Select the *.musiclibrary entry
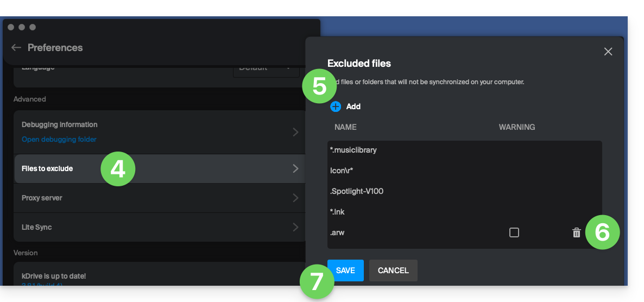 tap(353, 150)
